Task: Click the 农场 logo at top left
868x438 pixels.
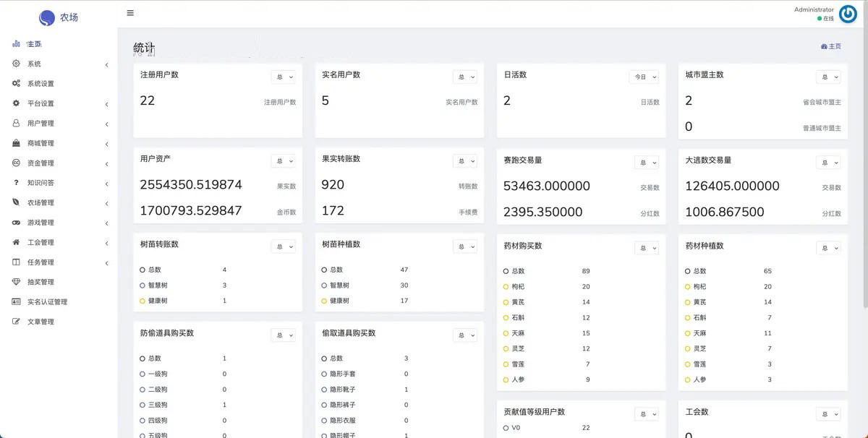Action: click(58, 17)
